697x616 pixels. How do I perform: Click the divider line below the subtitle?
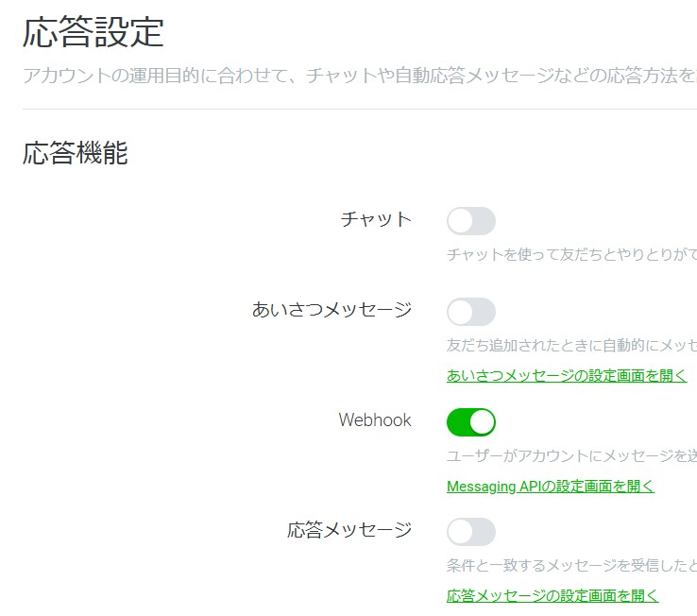(360, 109)
